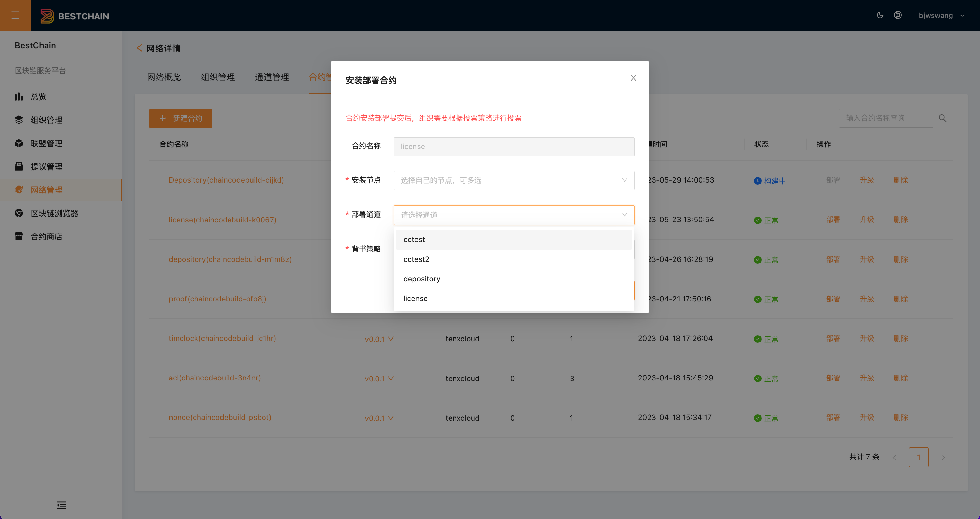Viewport: 980px width, 519px height.
Task: Switch to the 网络概览 tab
Action: pyautogui.click(x=164, y=77)
